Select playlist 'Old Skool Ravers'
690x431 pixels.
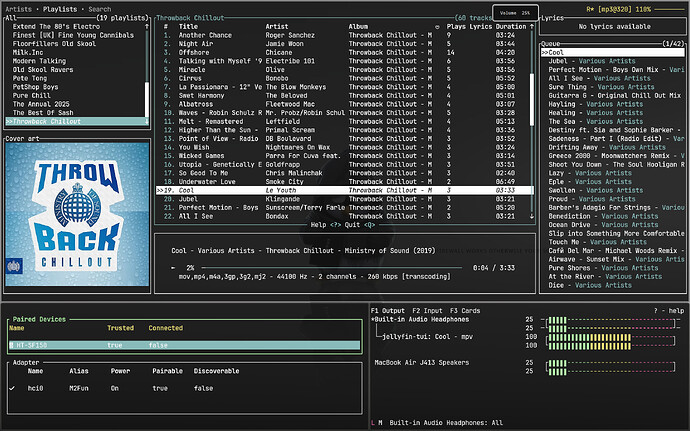[43, 70]
